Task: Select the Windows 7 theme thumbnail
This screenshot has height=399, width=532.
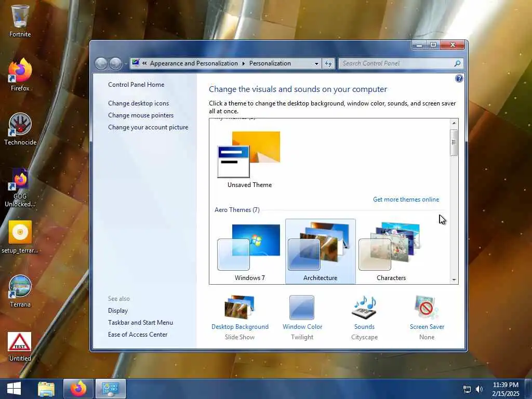Action: (249, 252)
